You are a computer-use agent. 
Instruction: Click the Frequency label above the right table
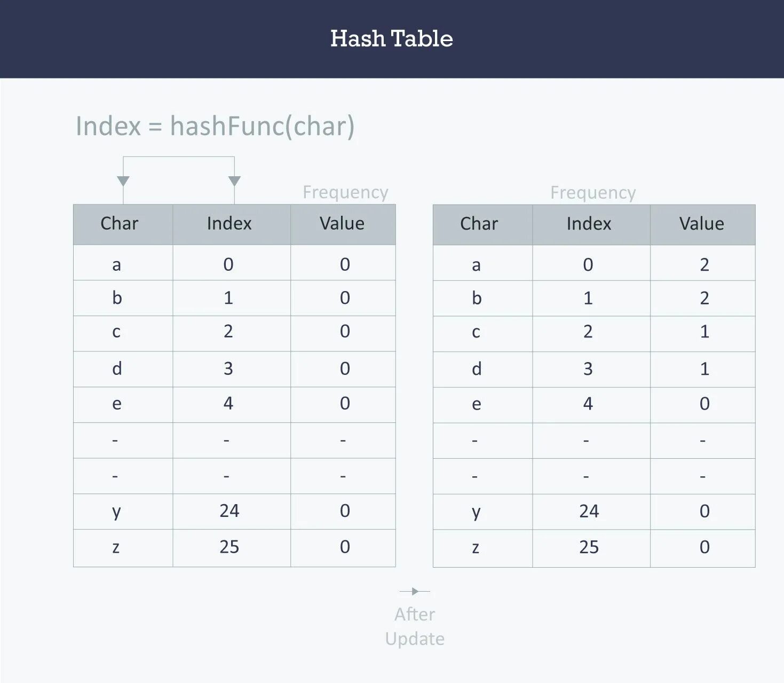pos(593,192)
